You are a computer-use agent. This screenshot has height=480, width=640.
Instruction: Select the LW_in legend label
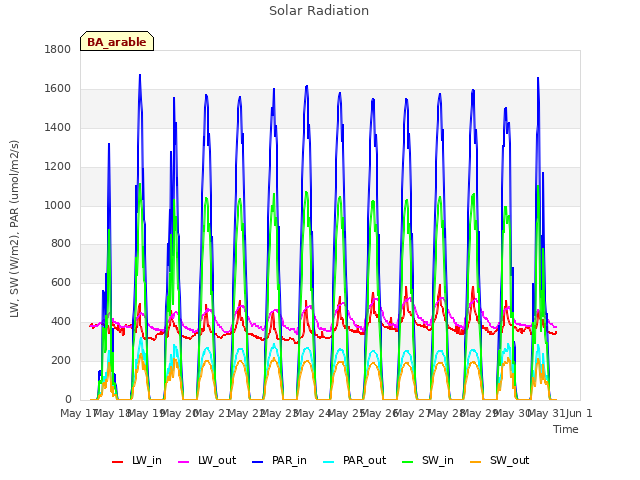point(147,460)
